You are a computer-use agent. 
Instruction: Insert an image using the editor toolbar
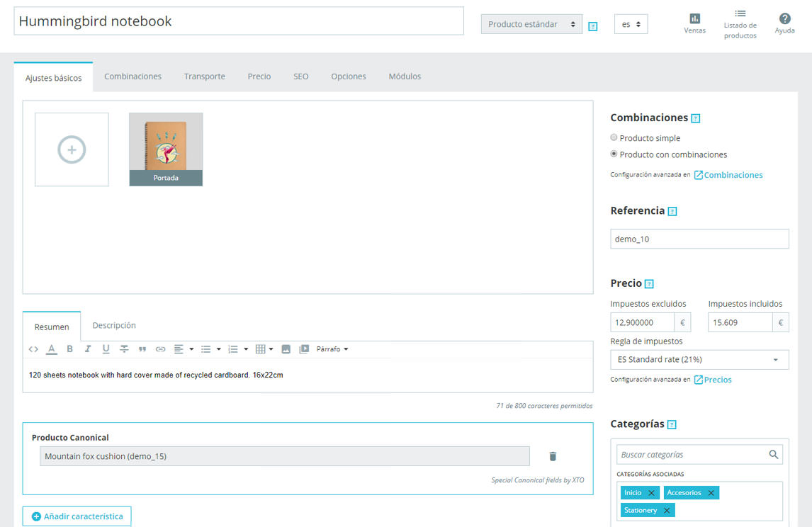coord(286,348)
